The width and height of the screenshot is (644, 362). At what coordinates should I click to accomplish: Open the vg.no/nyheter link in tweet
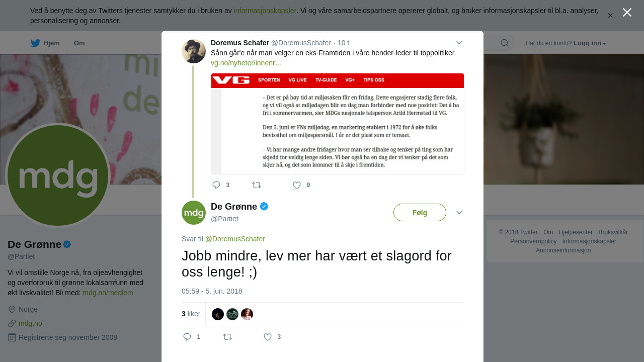[x=247, y=63]
